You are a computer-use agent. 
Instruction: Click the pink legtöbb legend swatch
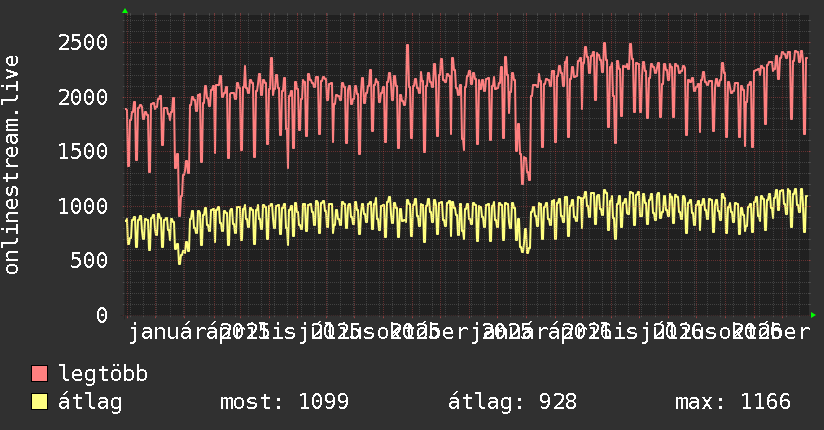(x=39, y=373)
